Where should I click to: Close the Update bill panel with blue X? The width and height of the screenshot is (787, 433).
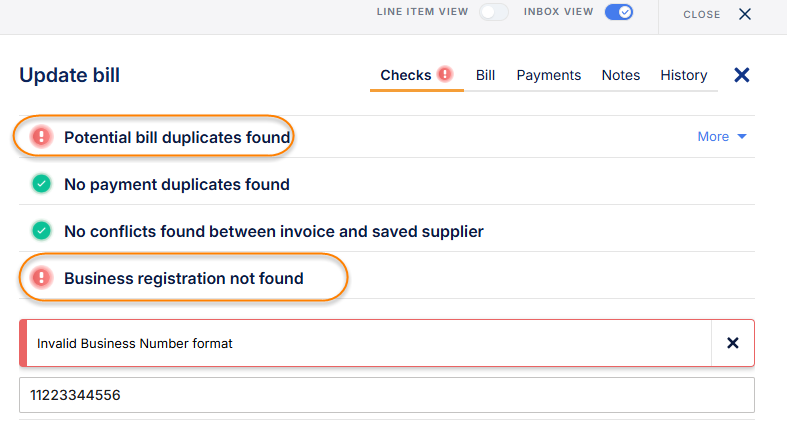[741, 75]
